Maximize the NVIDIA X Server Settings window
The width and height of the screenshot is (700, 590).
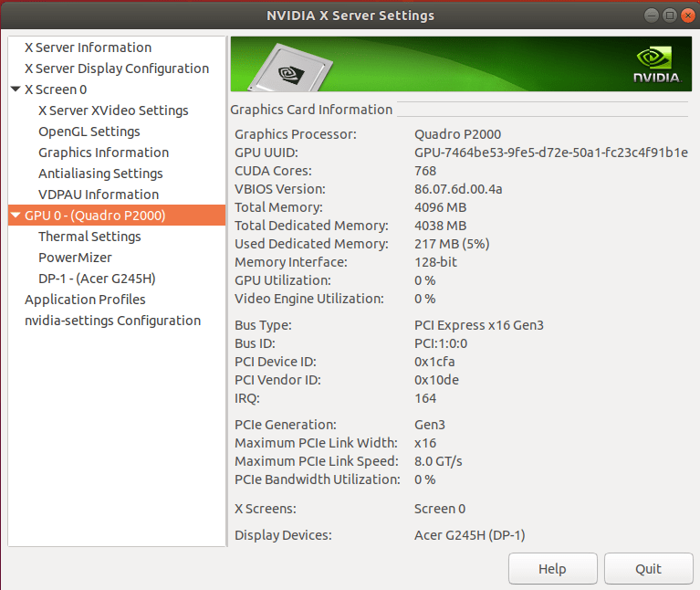pos(670,16)
